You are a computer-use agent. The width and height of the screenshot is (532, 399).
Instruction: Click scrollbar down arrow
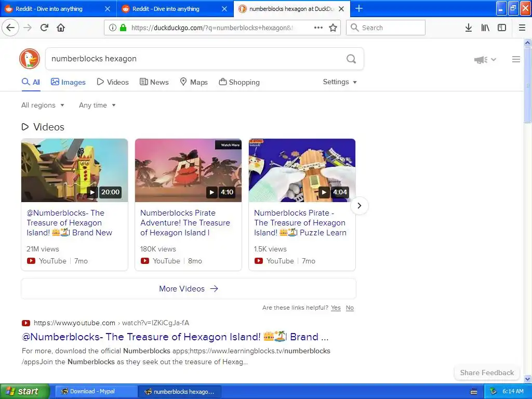pos(528,379)
